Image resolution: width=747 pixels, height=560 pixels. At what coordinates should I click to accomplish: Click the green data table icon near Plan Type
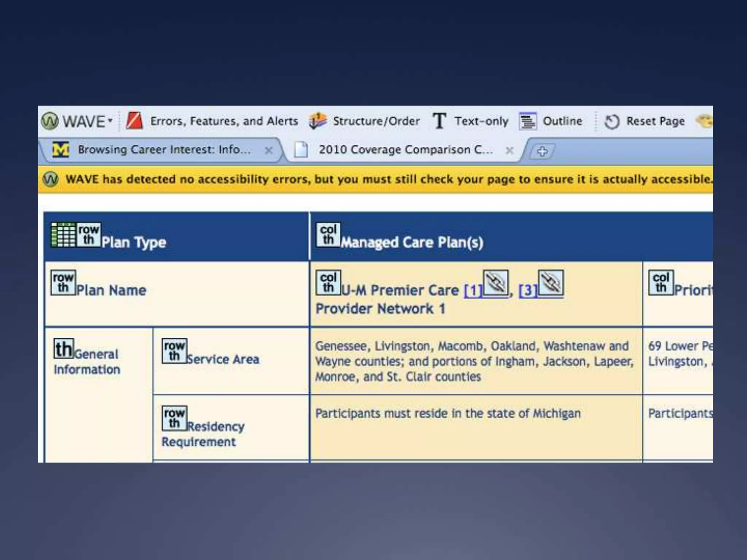pyautogui.click(x=63, y=235)
